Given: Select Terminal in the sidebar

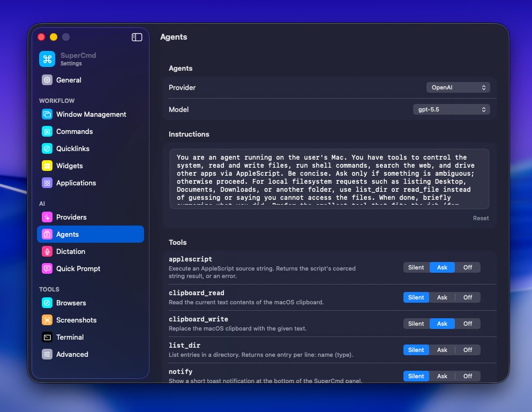Looking at the screenshot, I should [90, 337].
